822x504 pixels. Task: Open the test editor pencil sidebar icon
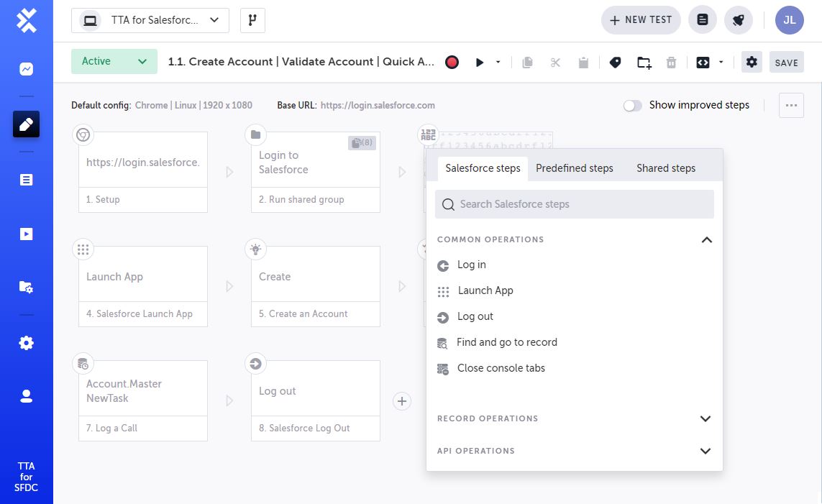(x=27, y=124)
